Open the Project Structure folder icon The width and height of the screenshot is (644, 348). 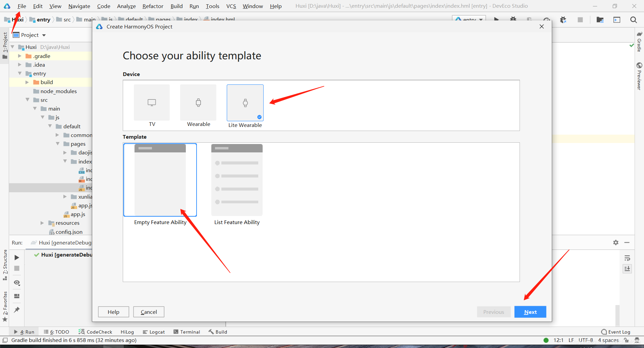click(600, 20)
